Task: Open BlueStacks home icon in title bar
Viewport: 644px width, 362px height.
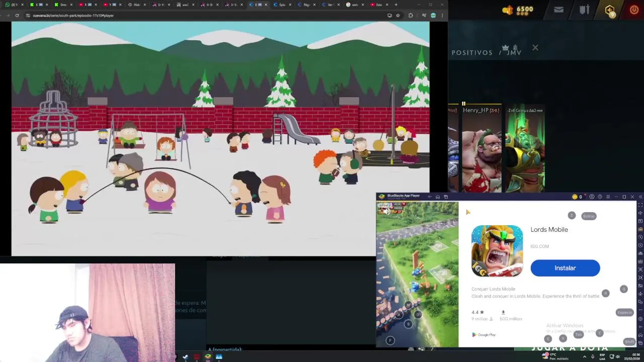Action: (438, 197)
